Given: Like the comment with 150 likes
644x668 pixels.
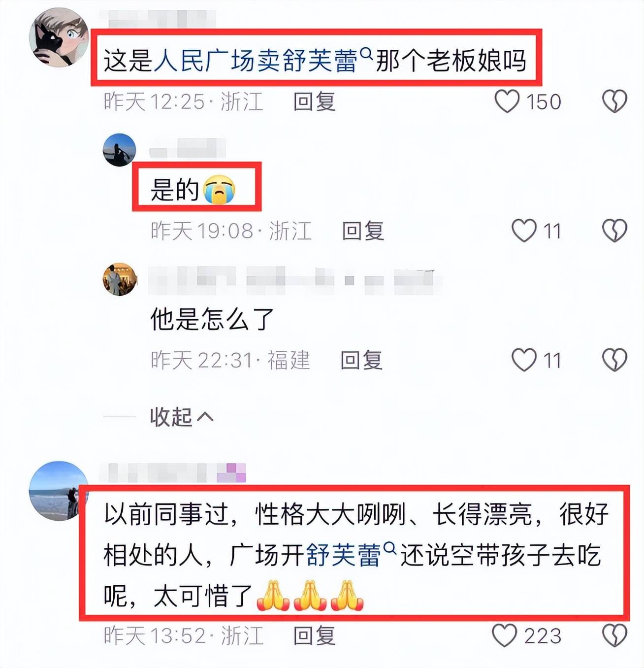Looking at the screenshot, I should [x=507, y=101].
